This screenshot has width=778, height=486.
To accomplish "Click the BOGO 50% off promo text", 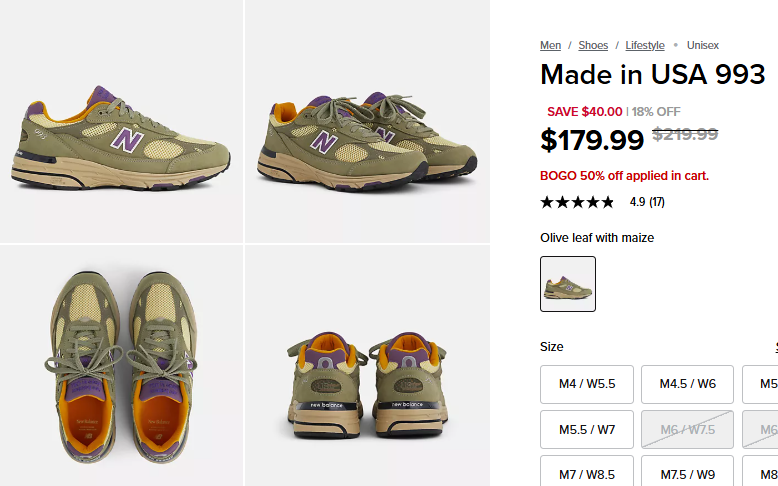I will pos(624,176).
